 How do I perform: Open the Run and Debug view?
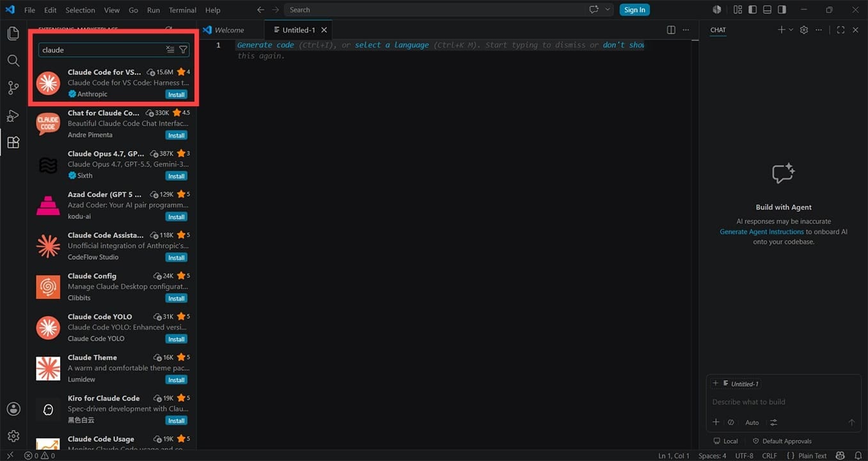click(13, 116)
